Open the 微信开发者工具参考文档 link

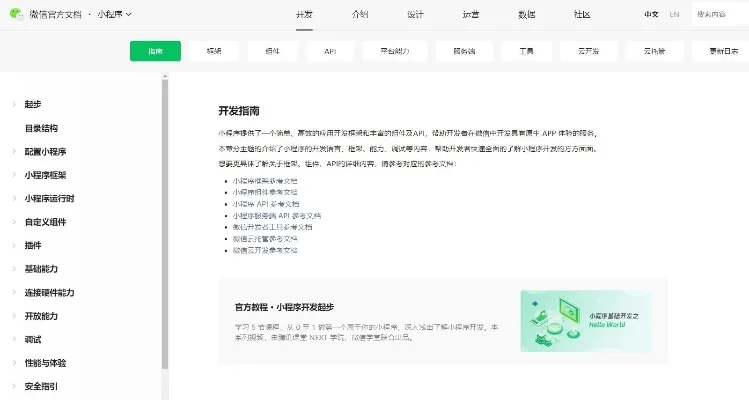click(x=272, y=227)
